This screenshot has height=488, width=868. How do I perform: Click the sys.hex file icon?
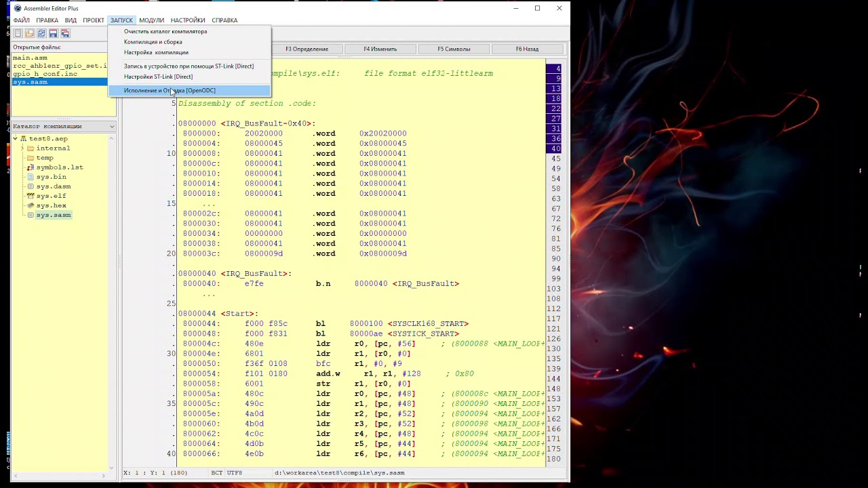pyautogui.click(x=31, y=205)
